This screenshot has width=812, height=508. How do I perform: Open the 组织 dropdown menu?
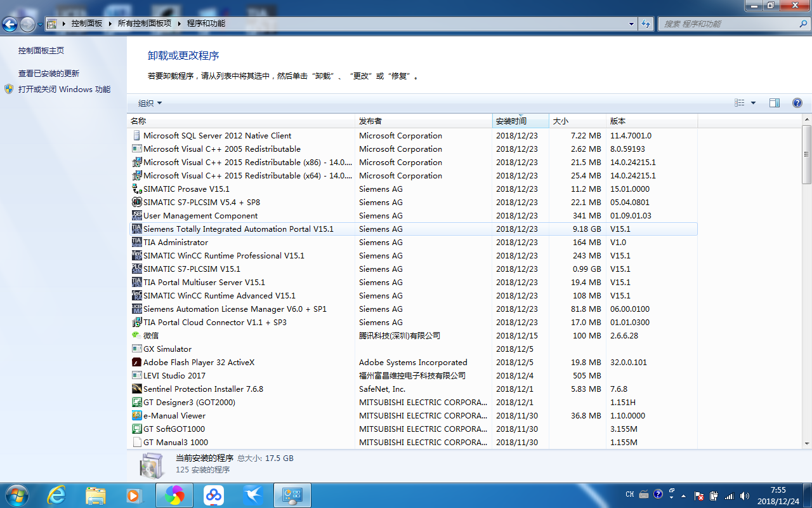[150, 104]
